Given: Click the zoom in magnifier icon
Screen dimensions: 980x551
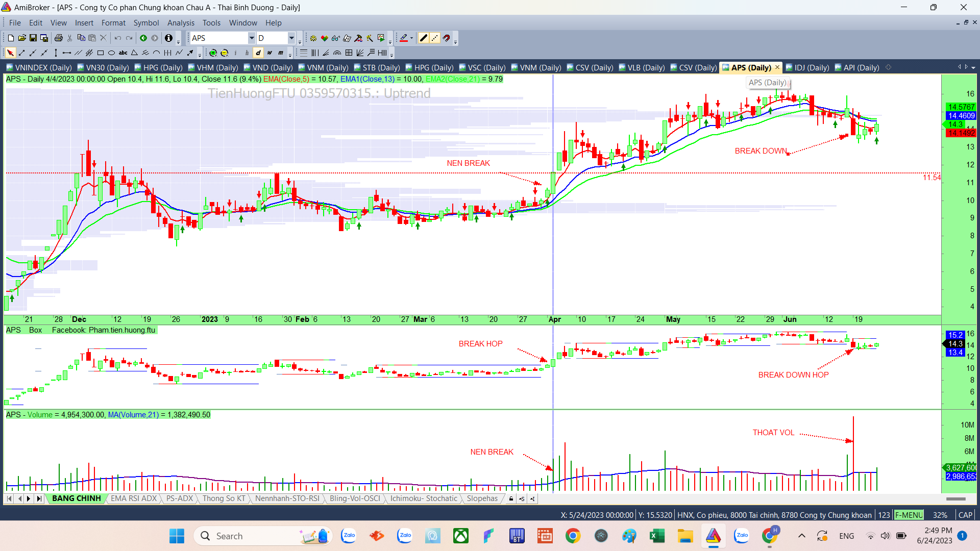Looking at the screenshot, I should 213,53.
